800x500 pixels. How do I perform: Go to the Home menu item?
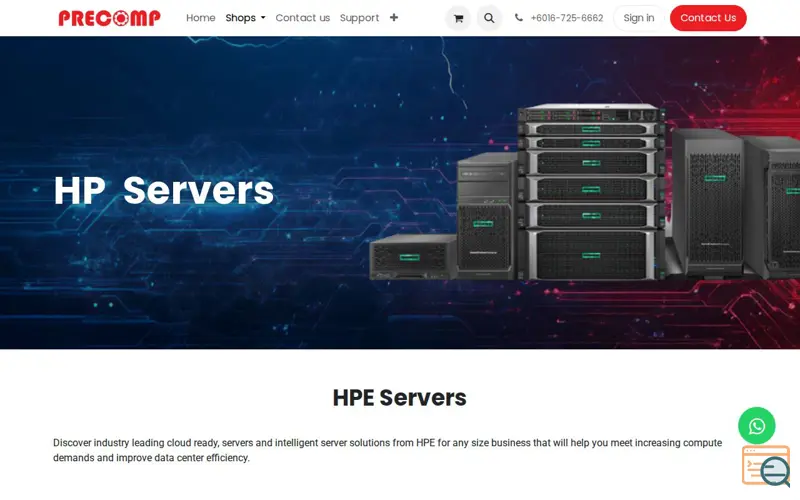tap(201, 18)
